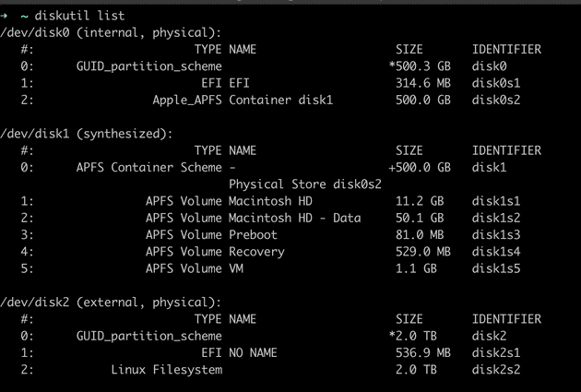Click the *500.3 GB size of disk0
The image size is (581, 392).
(420, 66)
